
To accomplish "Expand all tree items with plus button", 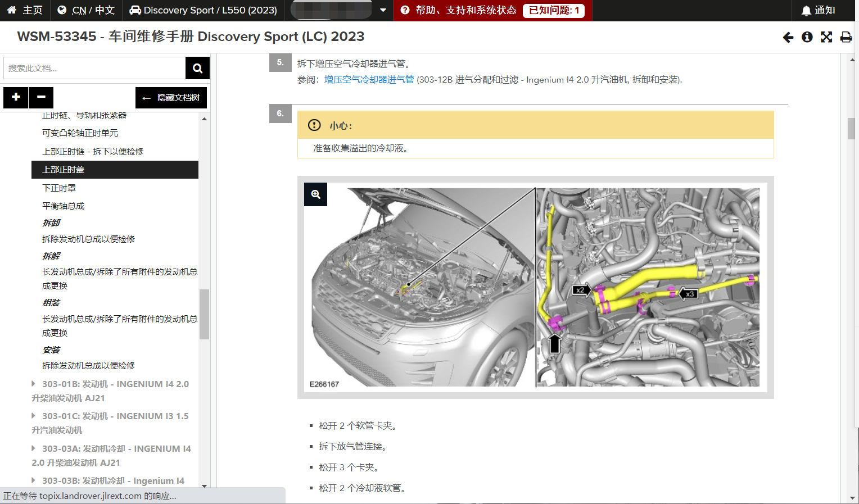I will 16,97.
